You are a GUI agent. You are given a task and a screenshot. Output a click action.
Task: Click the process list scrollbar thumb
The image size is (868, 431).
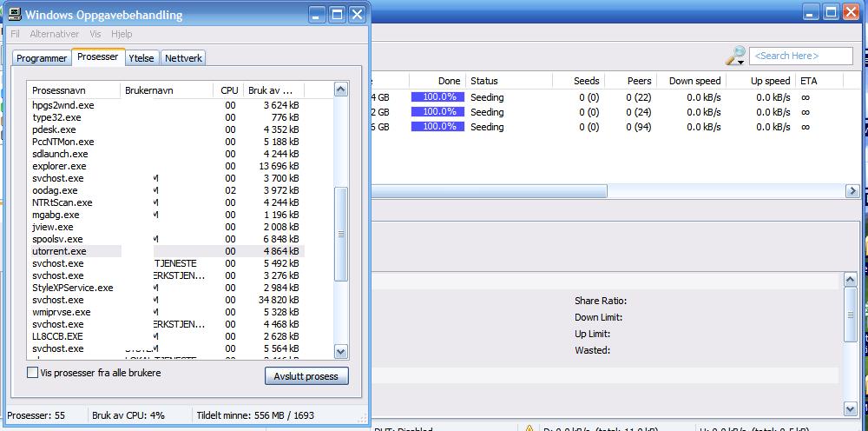coord(341,234)
